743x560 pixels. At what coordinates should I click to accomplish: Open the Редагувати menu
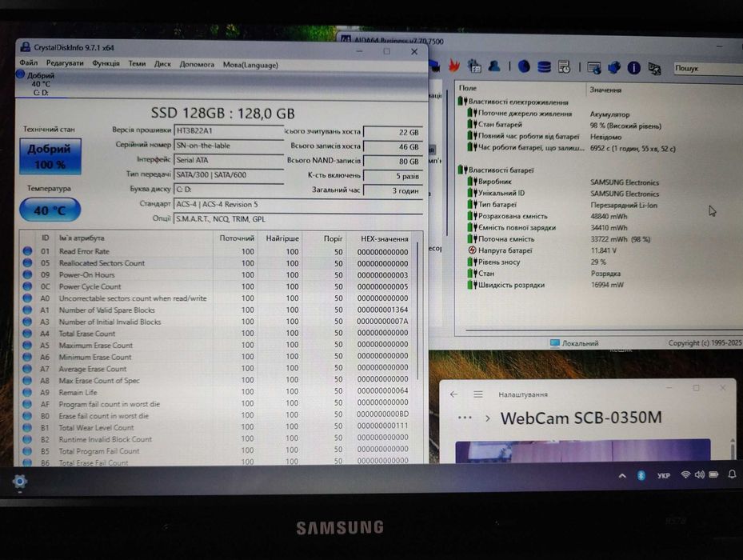click(x=65, y=63)
